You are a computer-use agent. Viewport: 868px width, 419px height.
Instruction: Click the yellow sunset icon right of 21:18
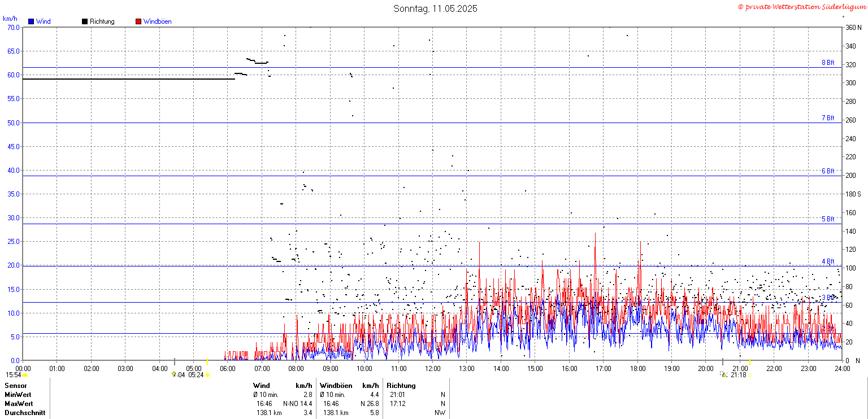750,375
